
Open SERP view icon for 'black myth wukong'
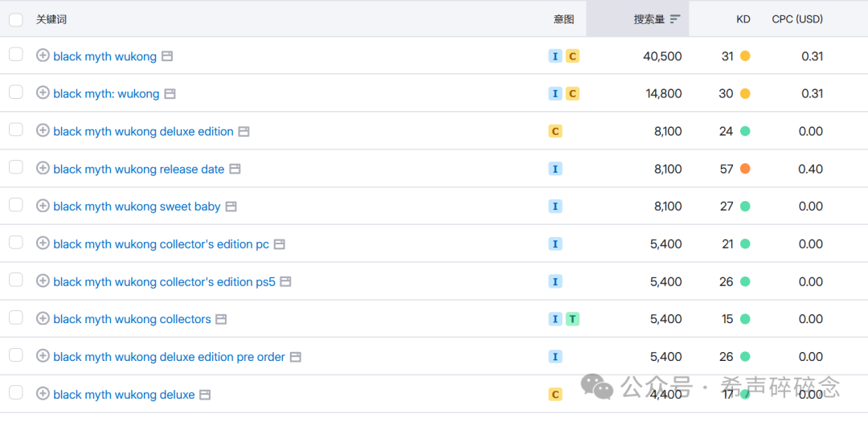click(x=167, y=56)
